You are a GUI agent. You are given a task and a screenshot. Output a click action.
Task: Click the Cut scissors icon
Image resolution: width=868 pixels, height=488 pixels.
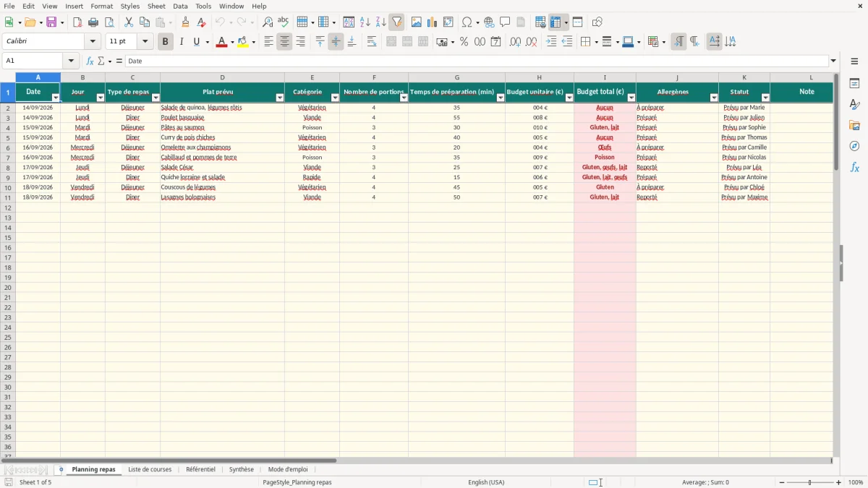coord(128,22)
